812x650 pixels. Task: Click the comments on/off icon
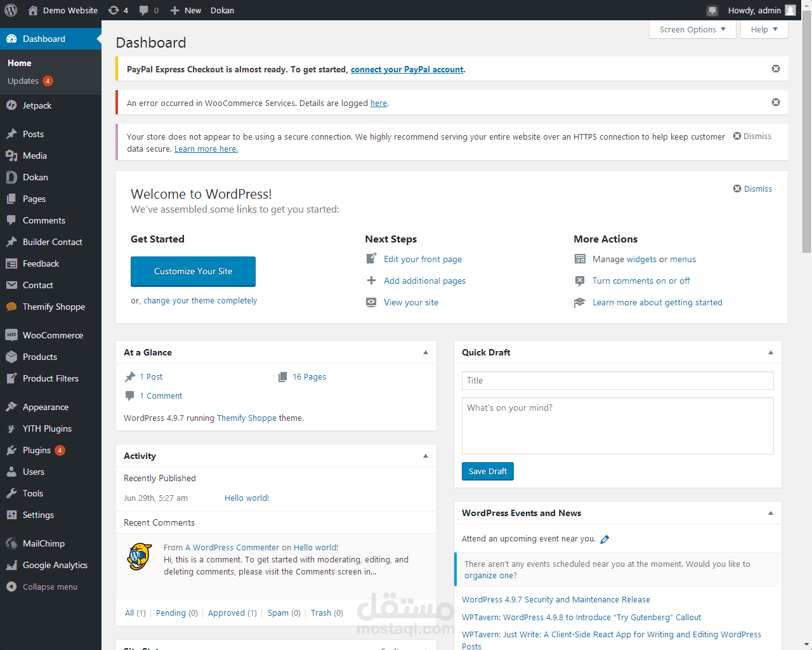point(580,281)
